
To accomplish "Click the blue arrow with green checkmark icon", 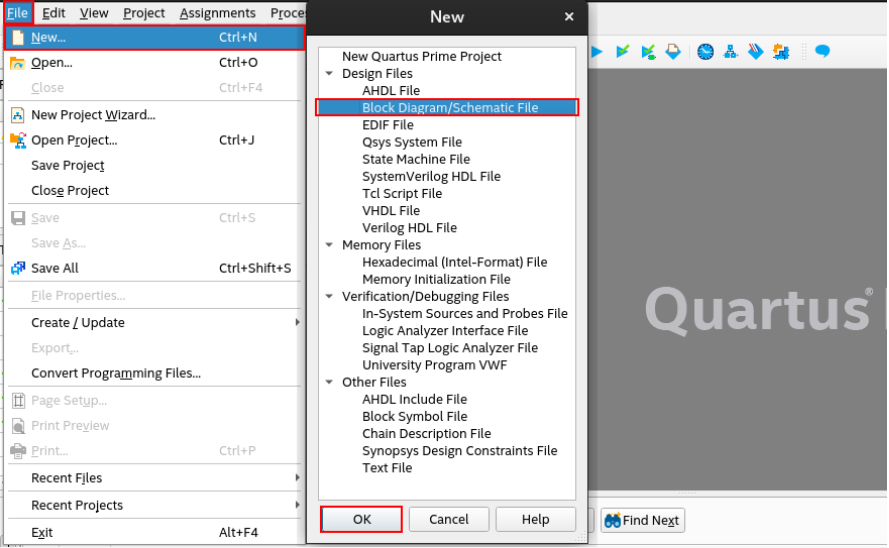I will [623, 52].
